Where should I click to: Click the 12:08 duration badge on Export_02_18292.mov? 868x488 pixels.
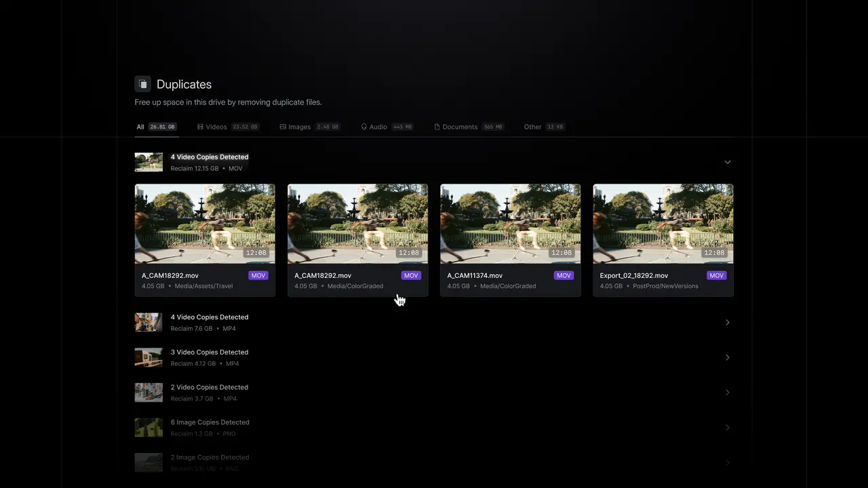pos(714,253)
